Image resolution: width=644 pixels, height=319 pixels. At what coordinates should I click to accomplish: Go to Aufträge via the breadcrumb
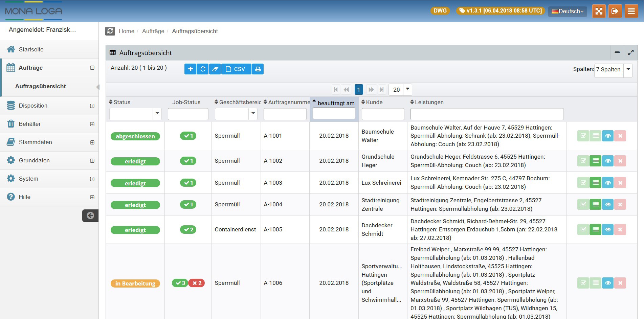click(153, 31)
